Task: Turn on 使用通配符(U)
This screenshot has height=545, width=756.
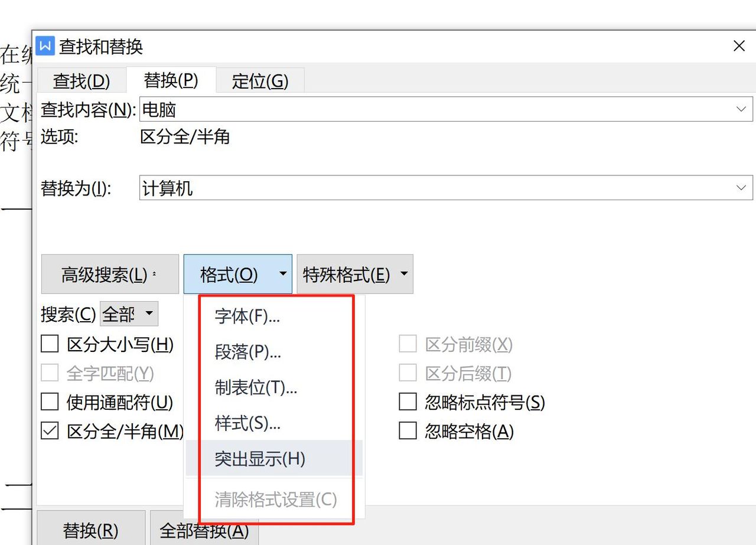Action: click(50, 402)
